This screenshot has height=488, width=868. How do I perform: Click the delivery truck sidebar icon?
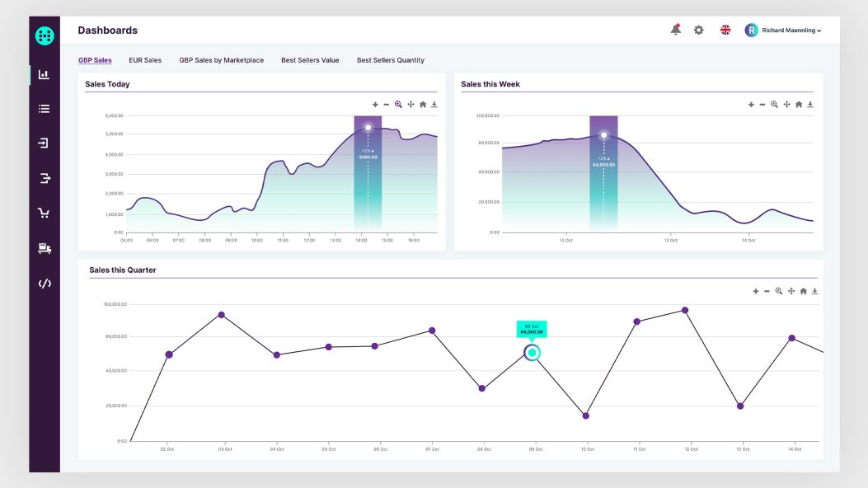[x=45, y=248]
